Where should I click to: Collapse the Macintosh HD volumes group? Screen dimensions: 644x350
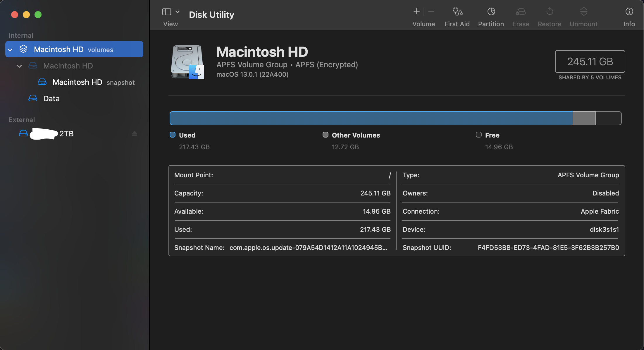point(10,50)
